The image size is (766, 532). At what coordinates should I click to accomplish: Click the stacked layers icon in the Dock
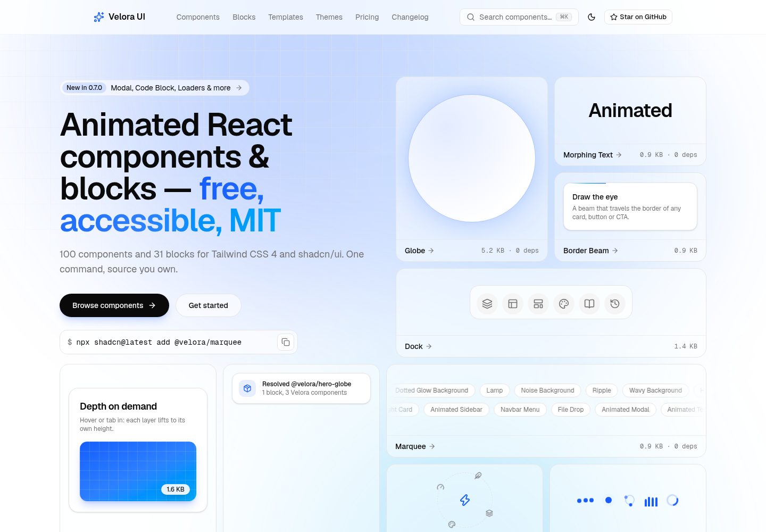(x=487, y=304)
